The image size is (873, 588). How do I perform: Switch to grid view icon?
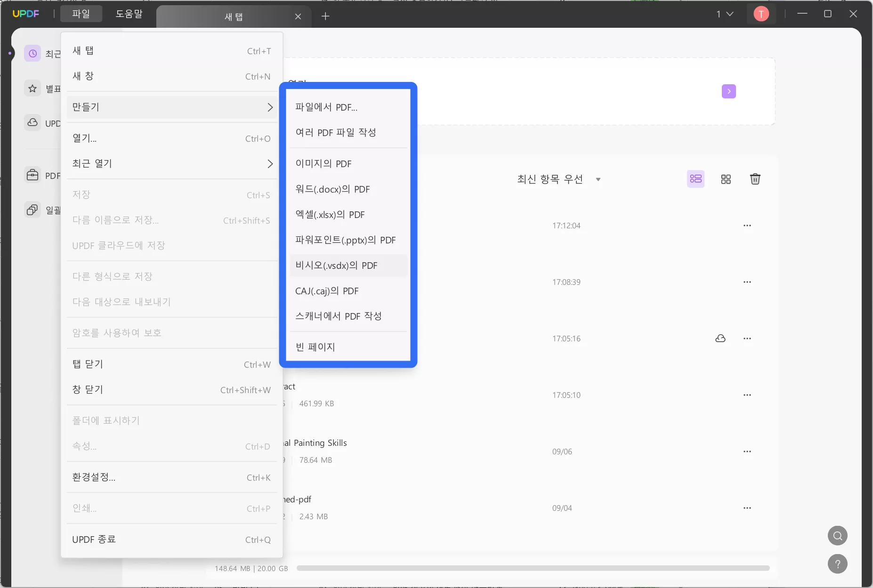coord(726,179)
